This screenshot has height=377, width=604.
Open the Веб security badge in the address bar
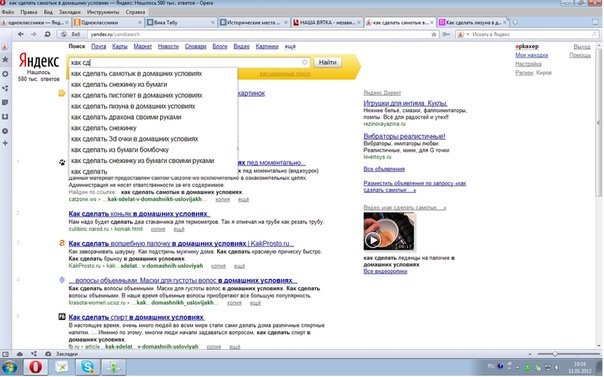pyautogui.click(x=71, y=34)
